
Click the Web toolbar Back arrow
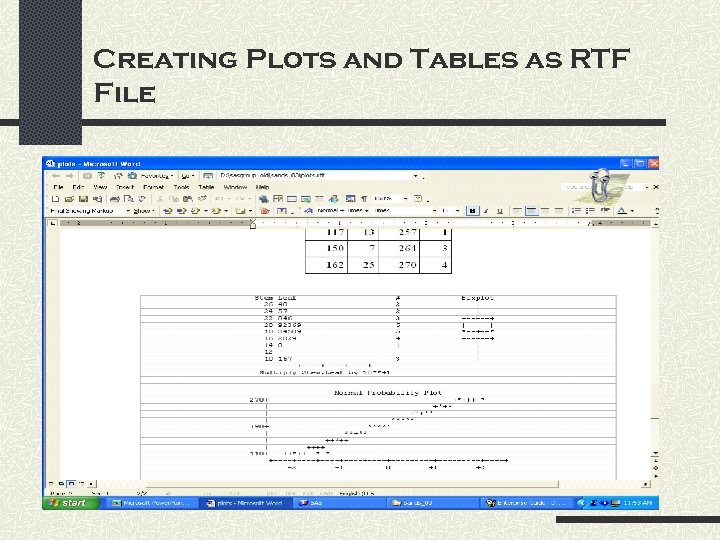tap(56, 176)
